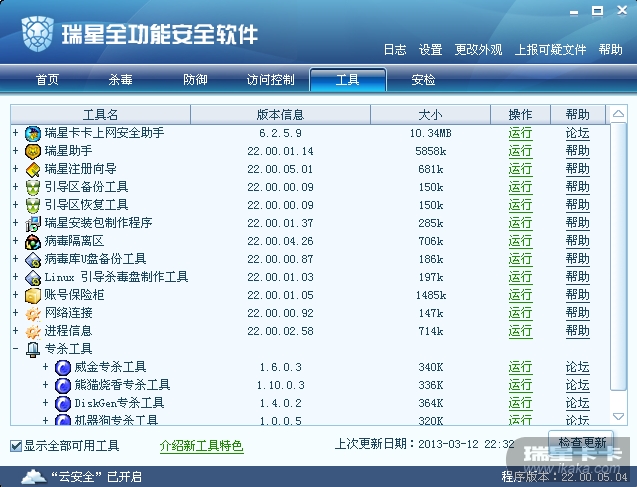Run 进程信息 via 运行 link
Screen dimensions: 637x487
520,331
